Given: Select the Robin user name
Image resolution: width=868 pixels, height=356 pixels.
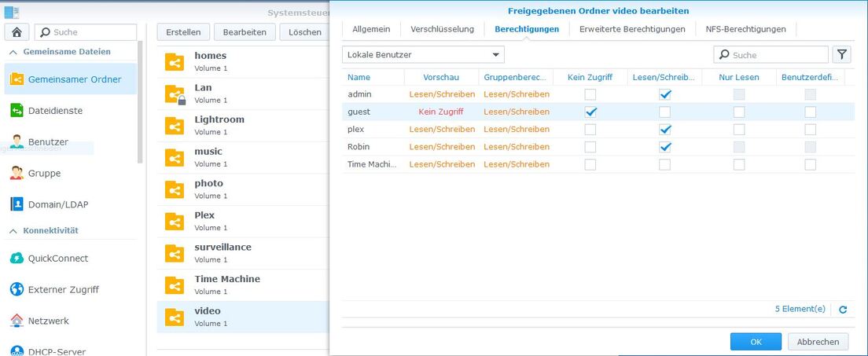Looking at the screenshot, I should point(359,147).
